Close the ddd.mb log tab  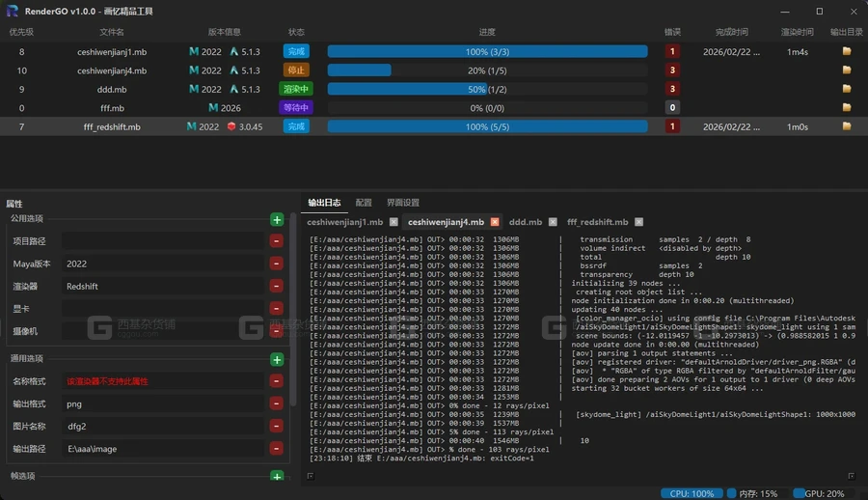pos(553,222)
